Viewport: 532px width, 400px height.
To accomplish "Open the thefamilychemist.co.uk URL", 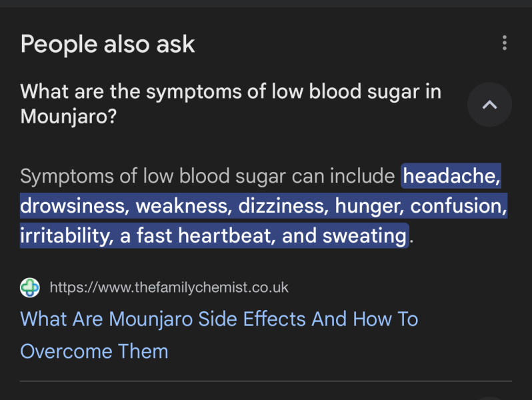I will click(169, 287).
